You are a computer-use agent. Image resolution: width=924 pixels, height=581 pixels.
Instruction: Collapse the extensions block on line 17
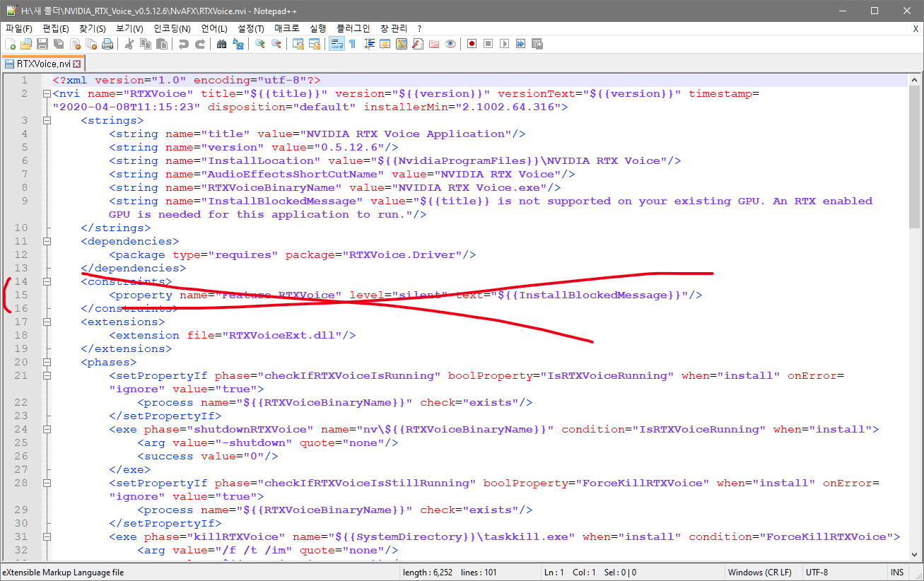[47, 322]
